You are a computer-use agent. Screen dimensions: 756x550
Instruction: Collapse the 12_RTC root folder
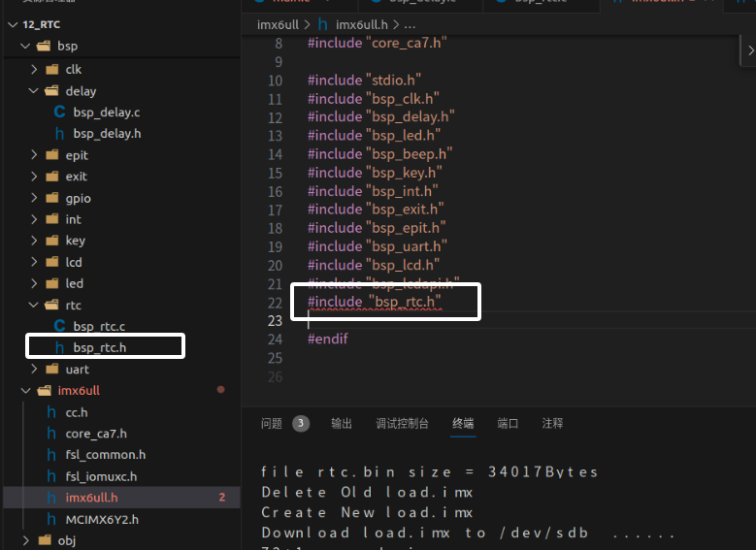11,23
